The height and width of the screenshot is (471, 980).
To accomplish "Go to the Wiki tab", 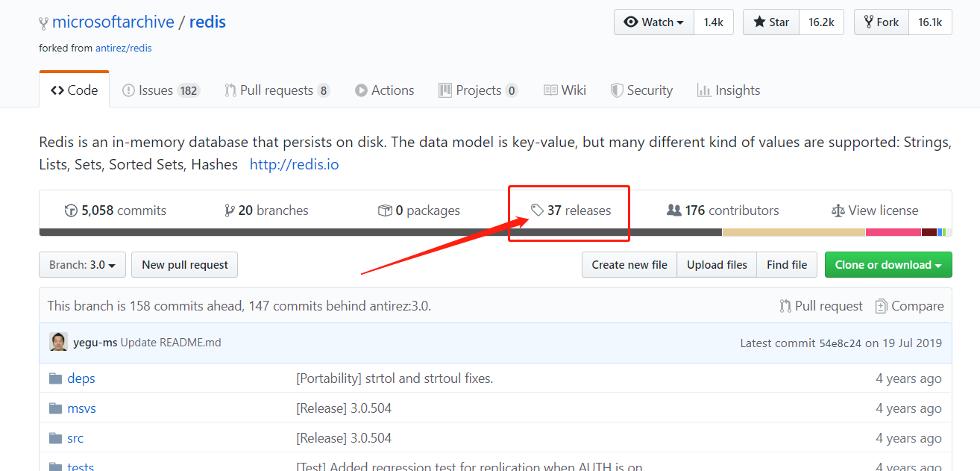I will pyautogui.click(x=565, y=90).
